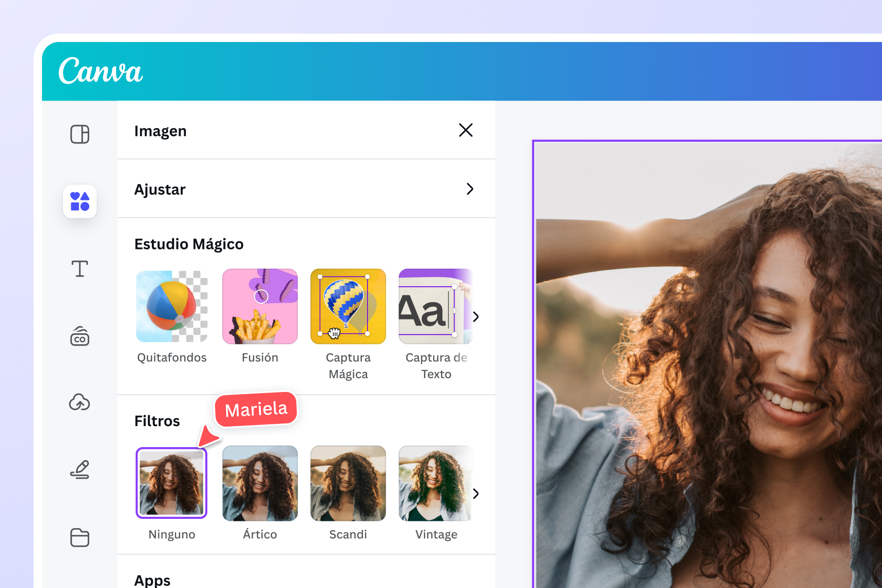Screen dimensions: 882x588
Task: Click the Canva logo
Action: coord(101,71)
